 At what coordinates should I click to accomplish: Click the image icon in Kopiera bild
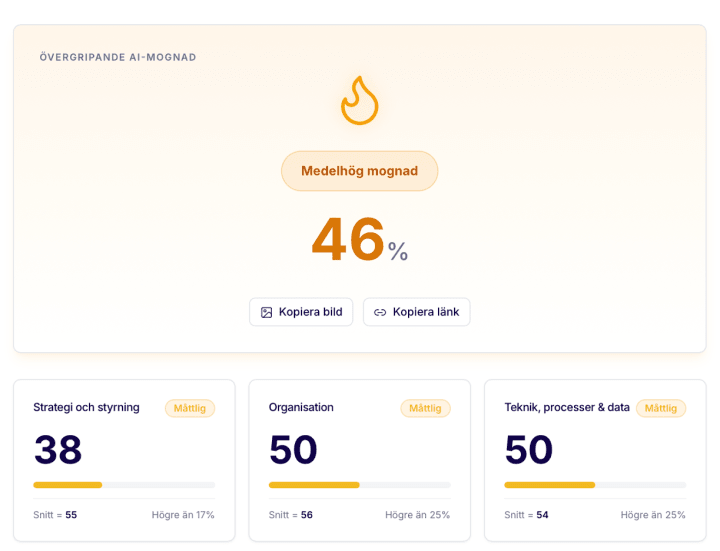tap(267, 312)
